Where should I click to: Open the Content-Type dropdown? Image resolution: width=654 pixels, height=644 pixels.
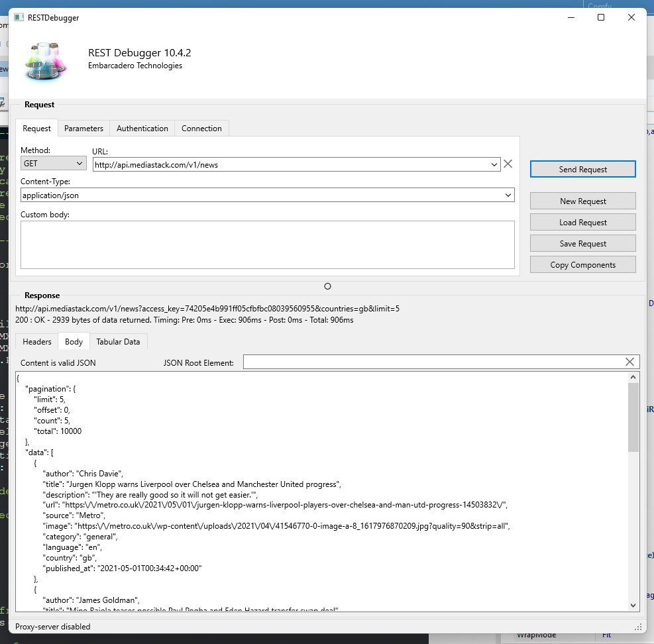click(508, 195)
